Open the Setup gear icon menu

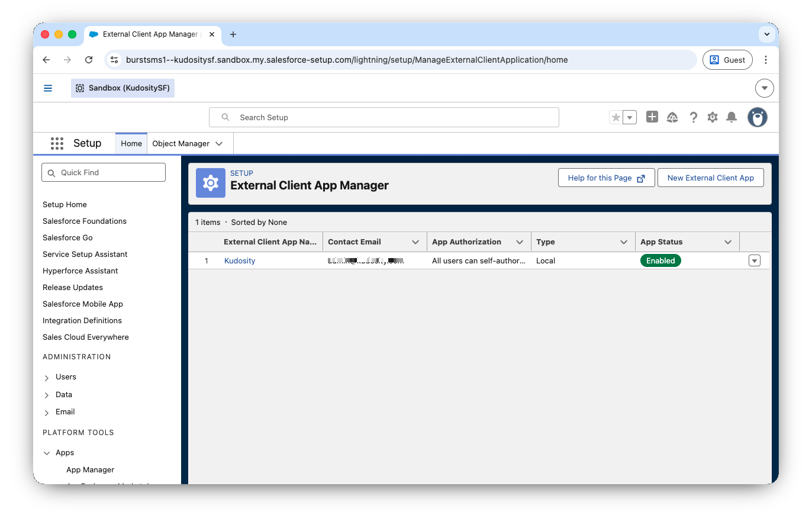tap(713, 117)
